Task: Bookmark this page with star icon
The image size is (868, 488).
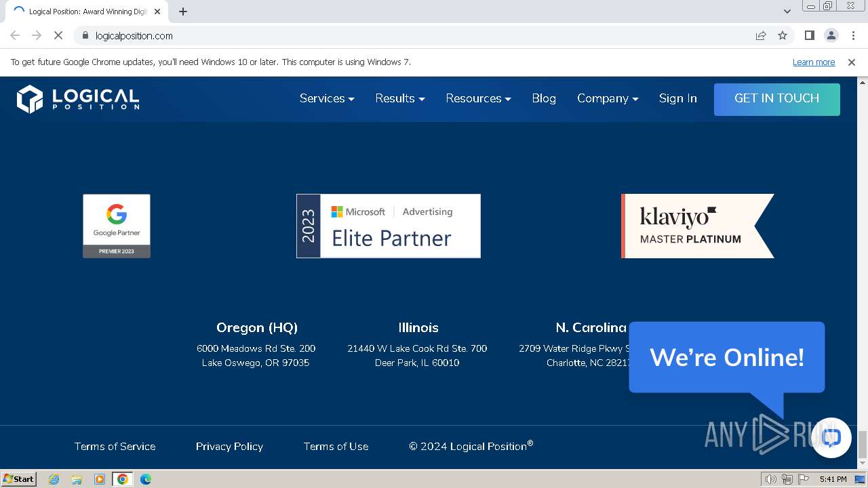Action: pyautogui.click(x=783, y=35)
